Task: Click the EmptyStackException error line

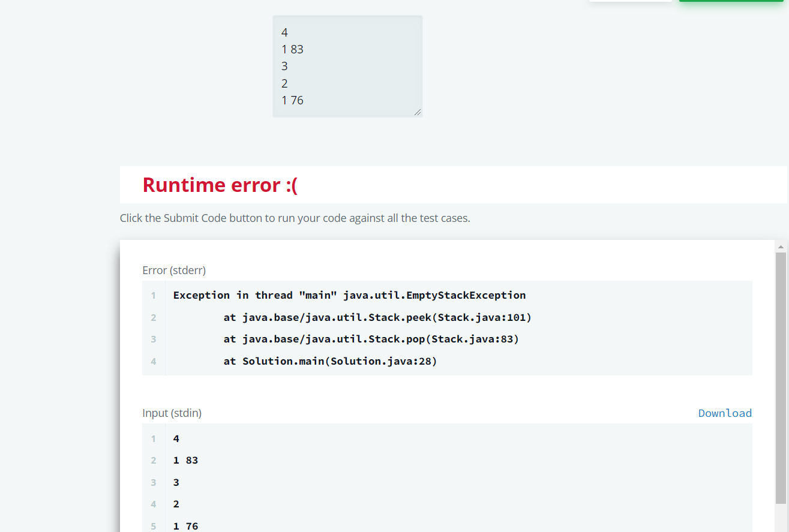Action: coord(349,295)
